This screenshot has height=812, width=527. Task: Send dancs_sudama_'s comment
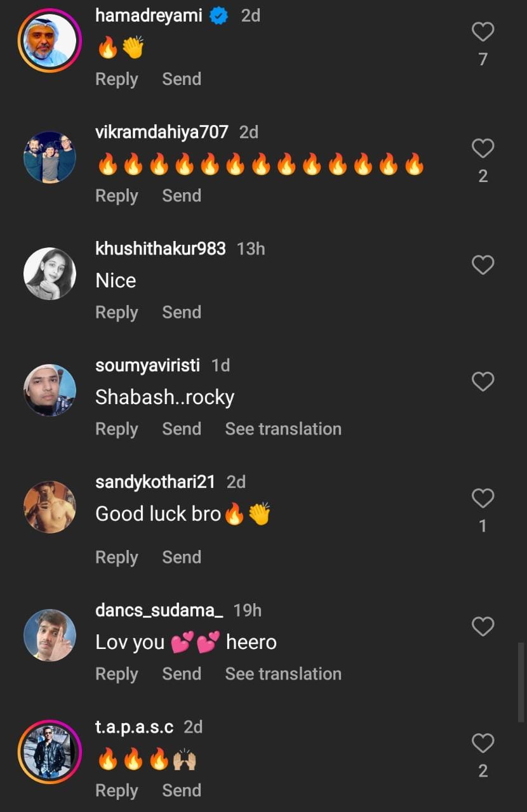point(182,674)
